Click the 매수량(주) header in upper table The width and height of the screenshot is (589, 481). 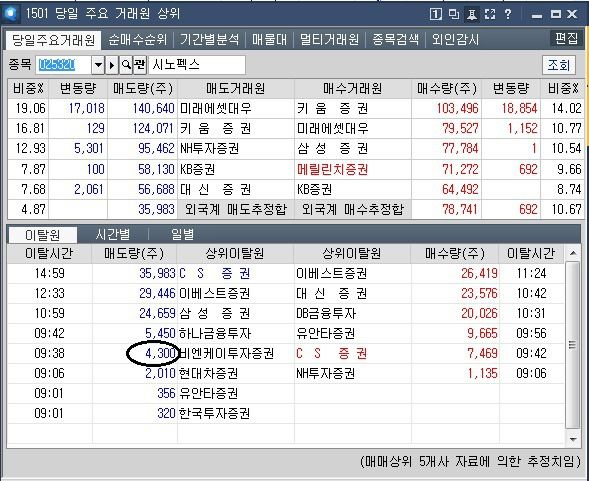pyautogui.click(x=447, y=89)
